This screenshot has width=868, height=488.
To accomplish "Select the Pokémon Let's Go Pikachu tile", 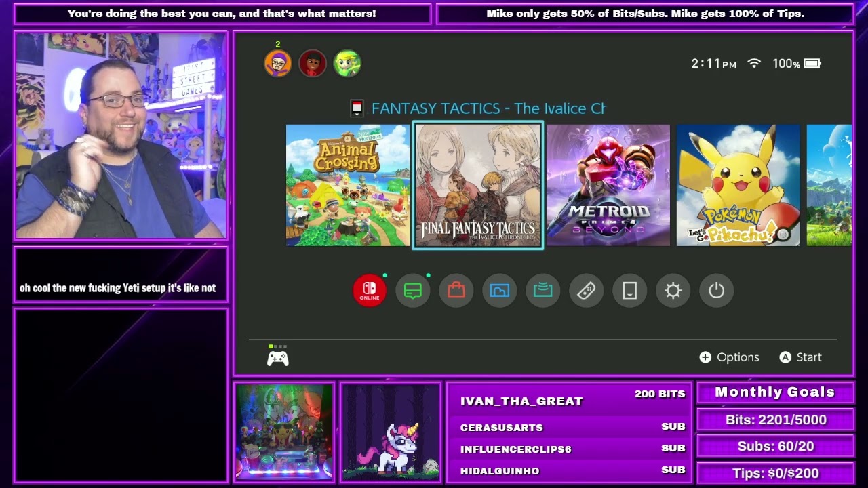I will coord(738,185).
